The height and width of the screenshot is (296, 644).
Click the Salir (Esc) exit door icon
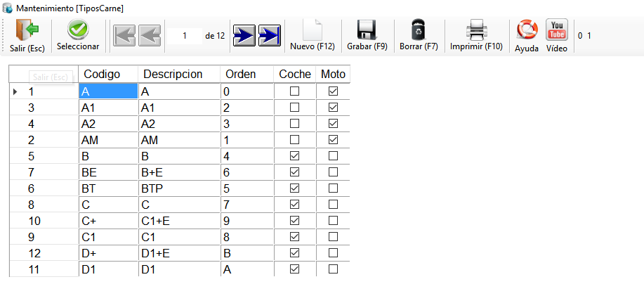click(27, 30)
